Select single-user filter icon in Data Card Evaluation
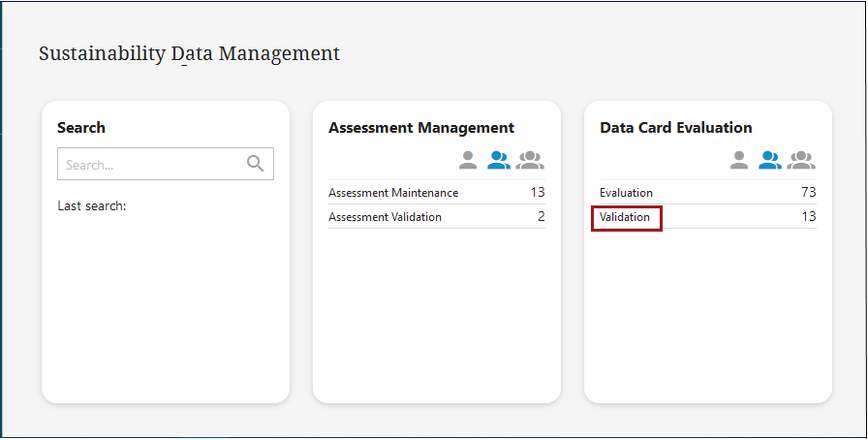Screen dimensions: 868x440 point(739,160)
